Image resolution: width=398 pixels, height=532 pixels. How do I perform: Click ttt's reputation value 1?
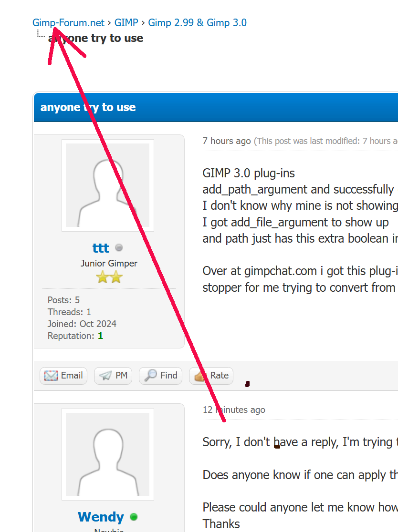(100, 336)
